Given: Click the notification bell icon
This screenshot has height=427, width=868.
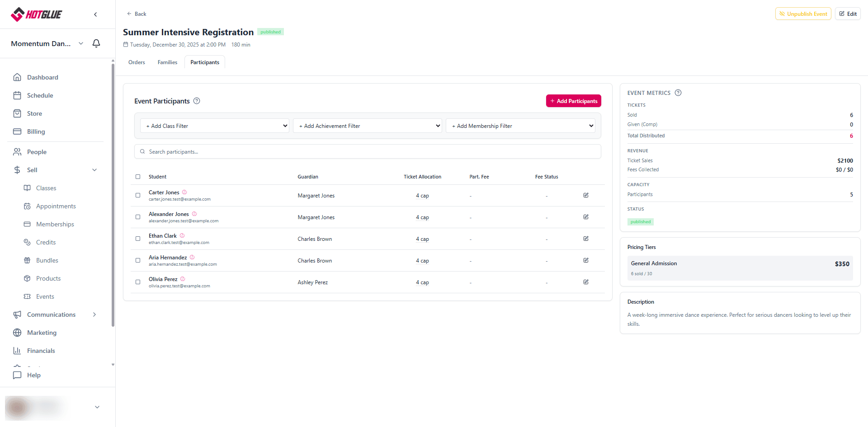Looking at the screenshot, I should (96, 43).
